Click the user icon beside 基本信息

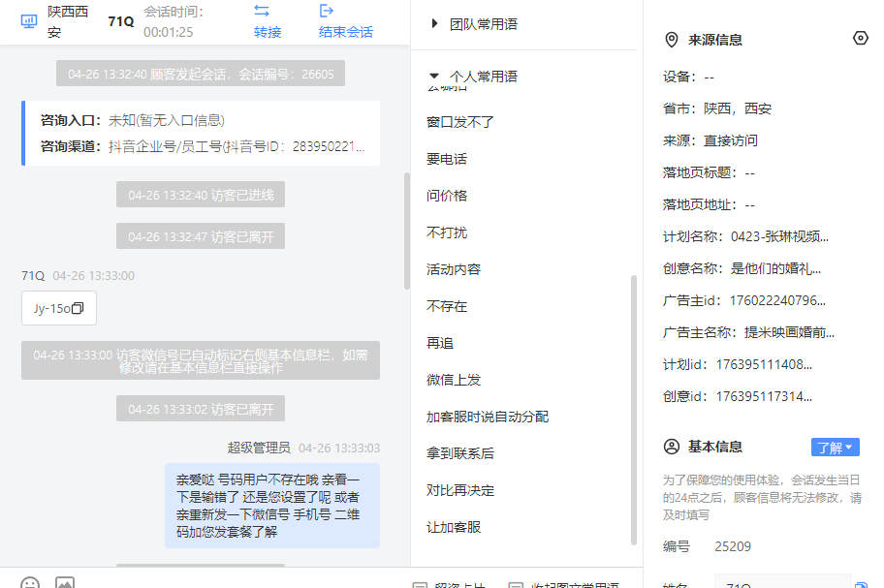point(672,447)
